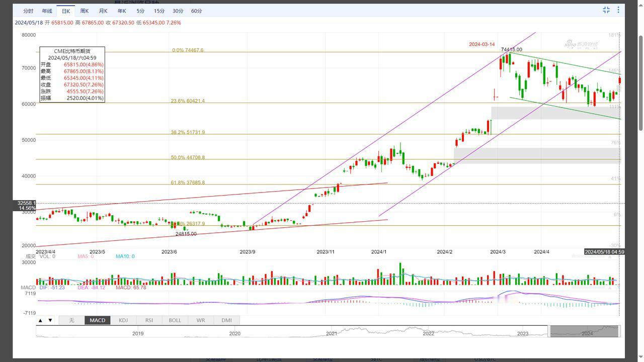644x362 pixels.
Task: Switch to 月K monthly candlestick view
Action: coord(103,11)
